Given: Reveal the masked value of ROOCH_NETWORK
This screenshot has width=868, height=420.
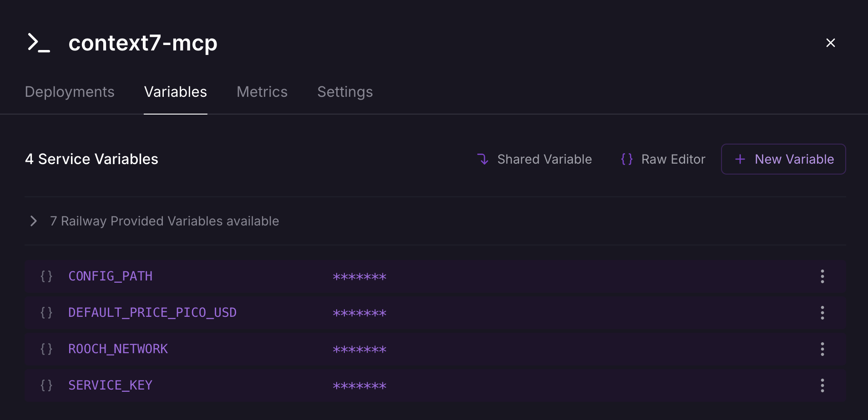Looking at the screenshot, I should (x=359, y=350).
